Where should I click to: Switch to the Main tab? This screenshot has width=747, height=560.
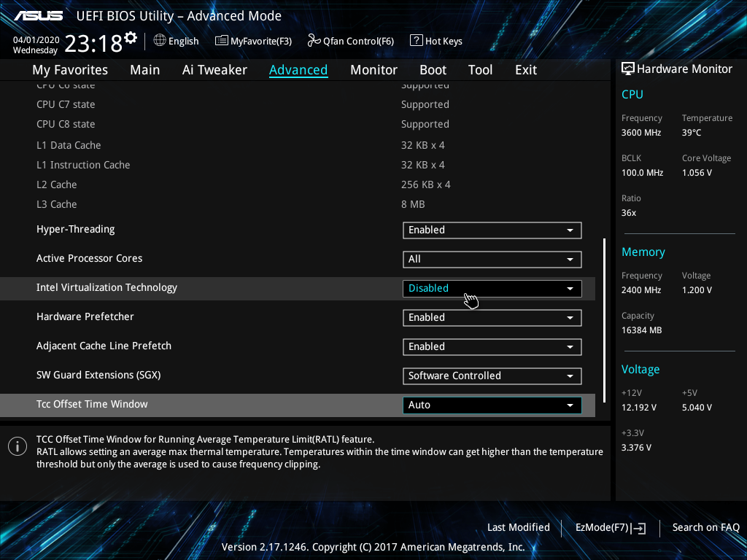click(x=145, y=70)
